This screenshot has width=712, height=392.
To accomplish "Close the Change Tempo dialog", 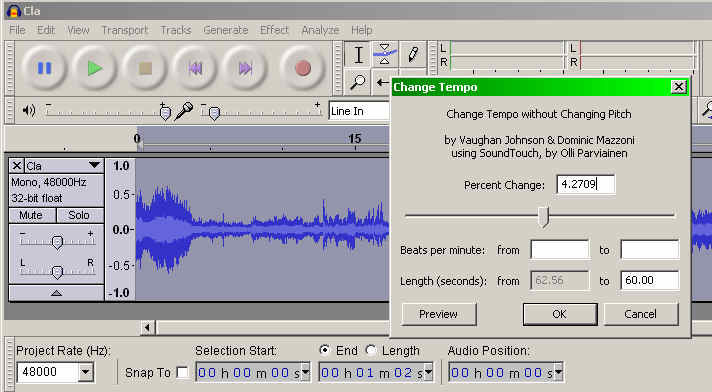I will pos(678,86).
